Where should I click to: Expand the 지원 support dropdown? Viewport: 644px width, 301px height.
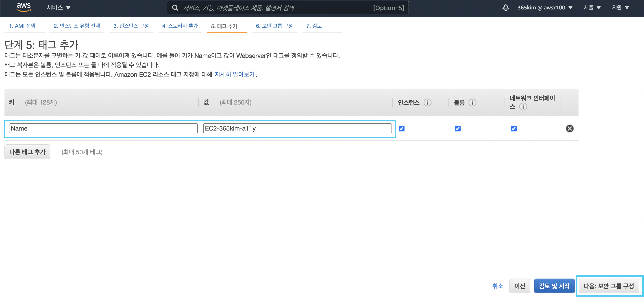pos(620,7)
